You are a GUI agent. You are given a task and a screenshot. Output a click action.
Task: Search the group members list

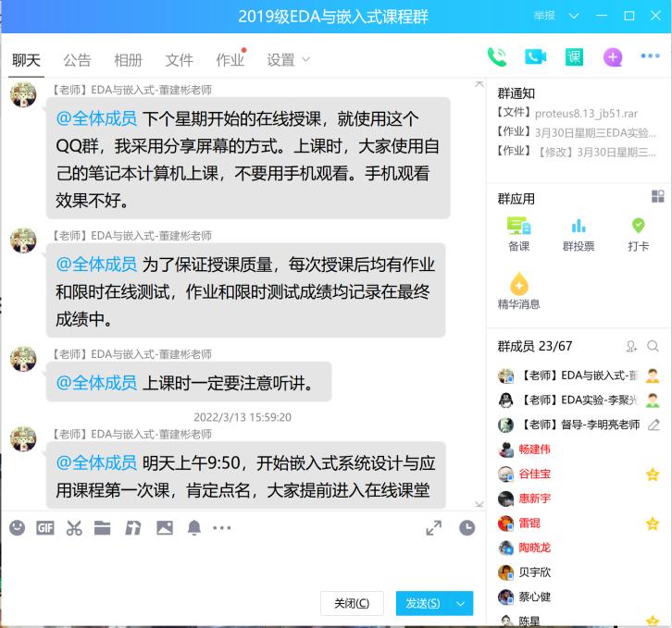[x=653, y=346]
